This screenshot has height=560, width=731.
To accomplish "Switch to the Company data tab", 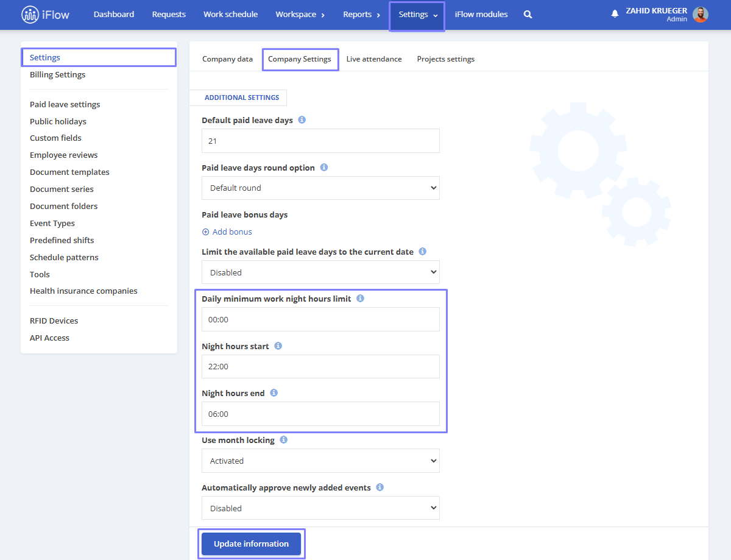I will pyautogui.click(x=227, y=59).
